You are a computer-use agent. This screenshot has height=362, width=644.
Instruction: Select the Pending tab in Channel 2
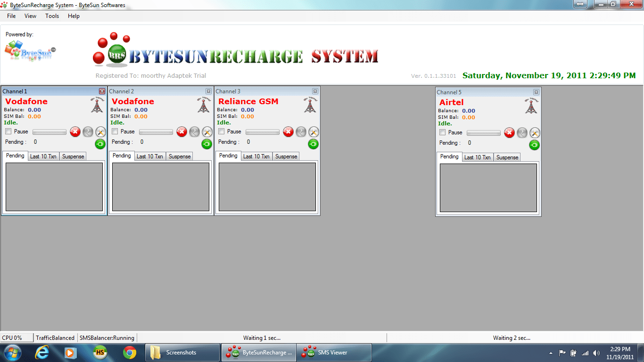(122, 156)
